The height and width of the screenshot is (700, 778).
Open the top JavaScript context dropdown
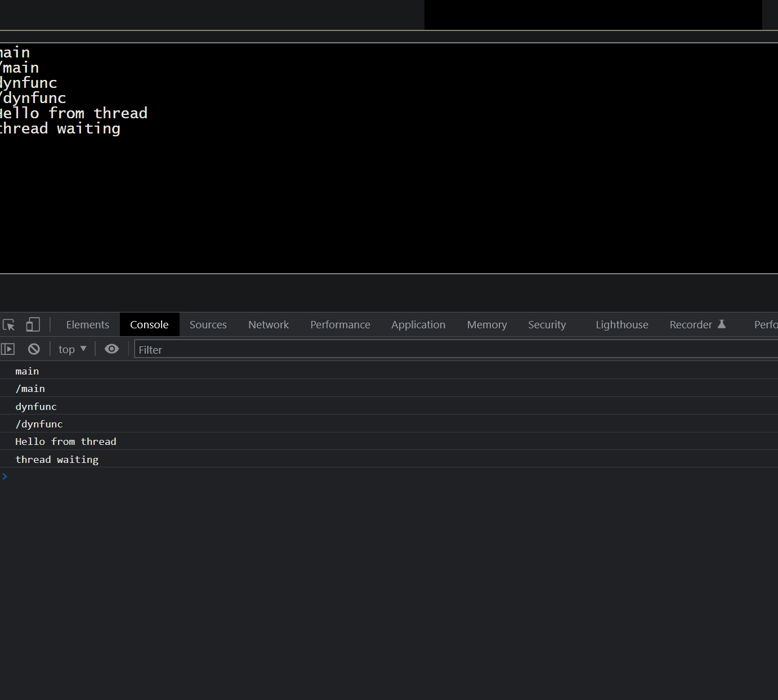coord(72,349)
